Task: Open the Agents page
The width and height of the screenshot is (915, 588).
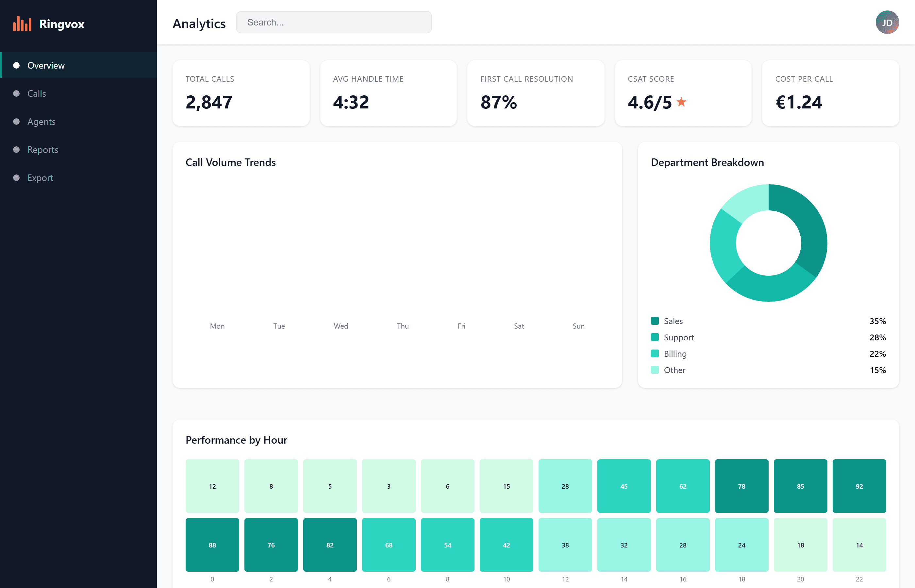Action: pos(41,122)
